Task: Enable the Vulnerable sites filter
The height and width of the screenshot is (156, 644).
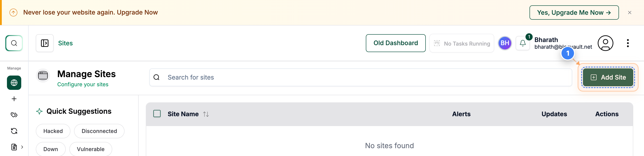Action: (x=91, y=149)
